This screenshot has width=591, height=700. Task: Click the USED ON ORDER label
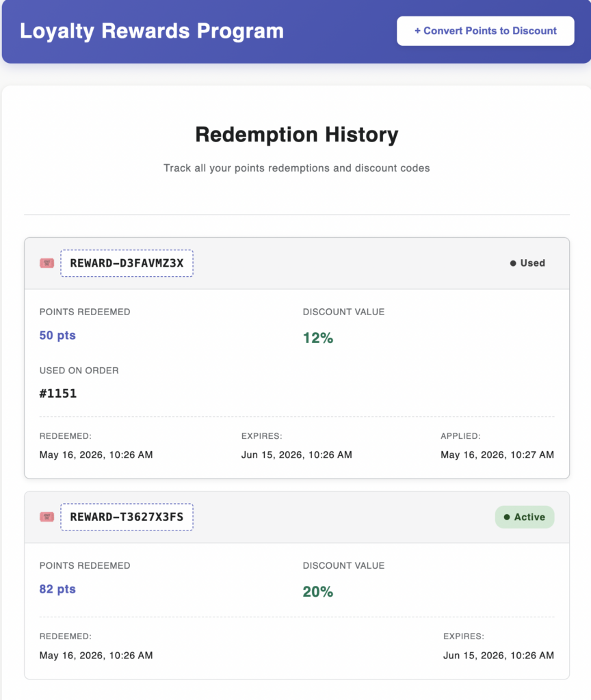(79, 371)
